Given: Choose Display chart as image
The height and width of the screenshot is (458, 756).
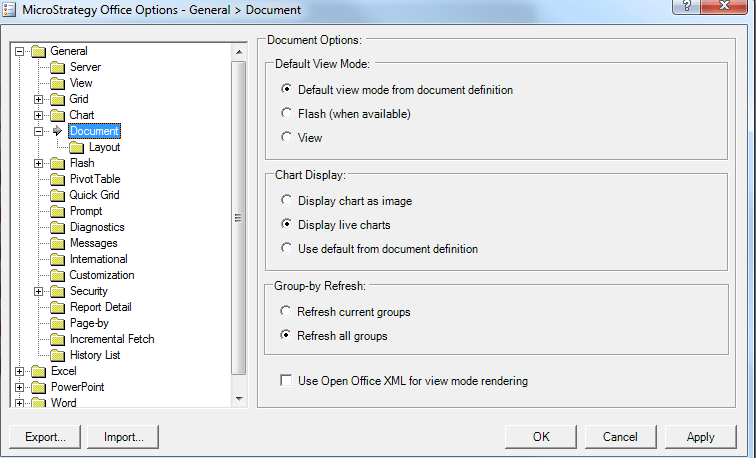Looking at the screenshot, I should (x=286, y=200).
